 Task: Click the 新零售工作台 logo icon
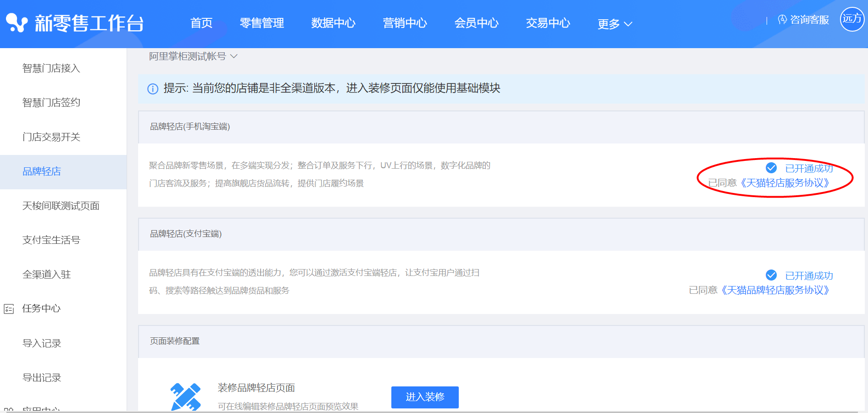(x=17, y=23)
